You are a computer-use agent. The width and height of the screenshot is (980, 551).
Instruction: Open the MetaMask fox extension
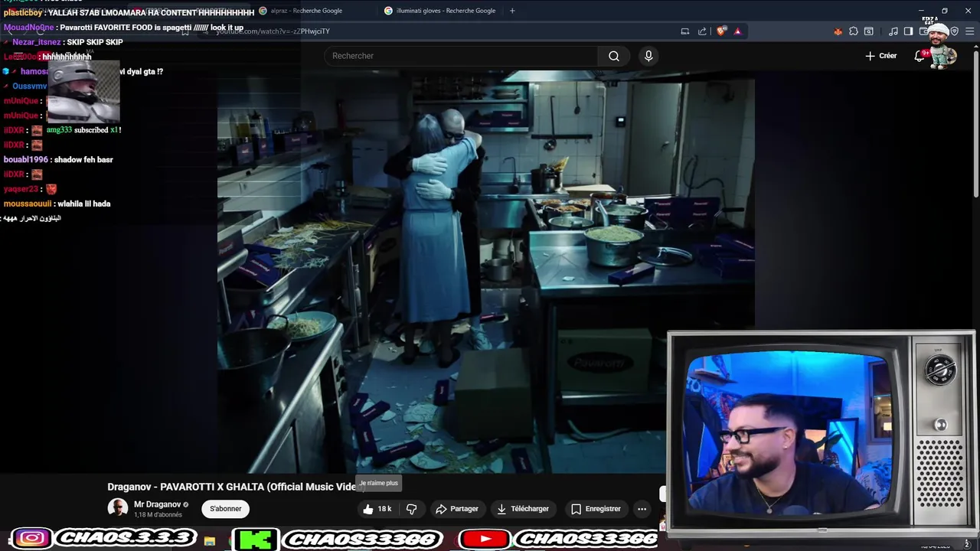pos(838,31)
